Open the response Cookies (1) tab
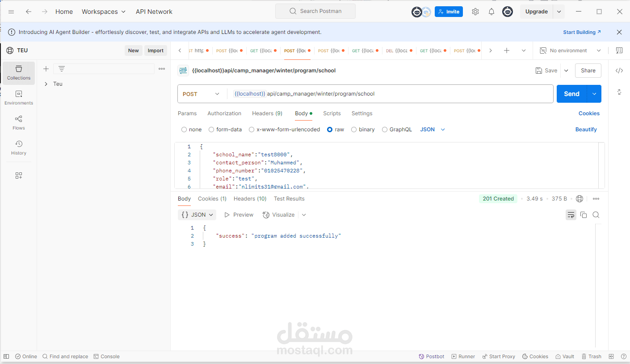Viewport: 630px width, 364px height. (x=212, y=199)
